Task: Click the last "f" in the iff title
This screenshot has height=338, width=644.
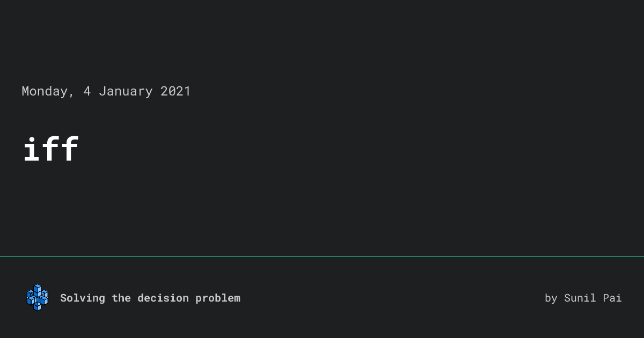Action: (x=70, y=149)
